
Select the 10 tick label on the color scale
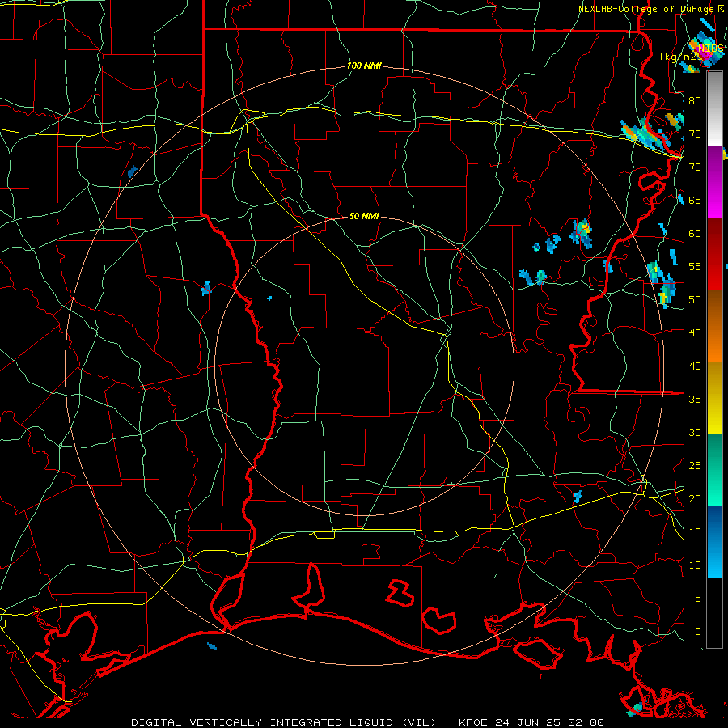pos(695,565)
